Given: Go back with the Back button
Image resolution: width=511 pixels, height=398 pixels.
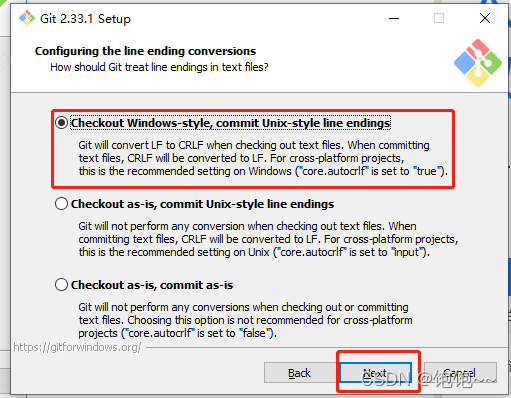Looking at the screenshot, I should coord(299,373).
